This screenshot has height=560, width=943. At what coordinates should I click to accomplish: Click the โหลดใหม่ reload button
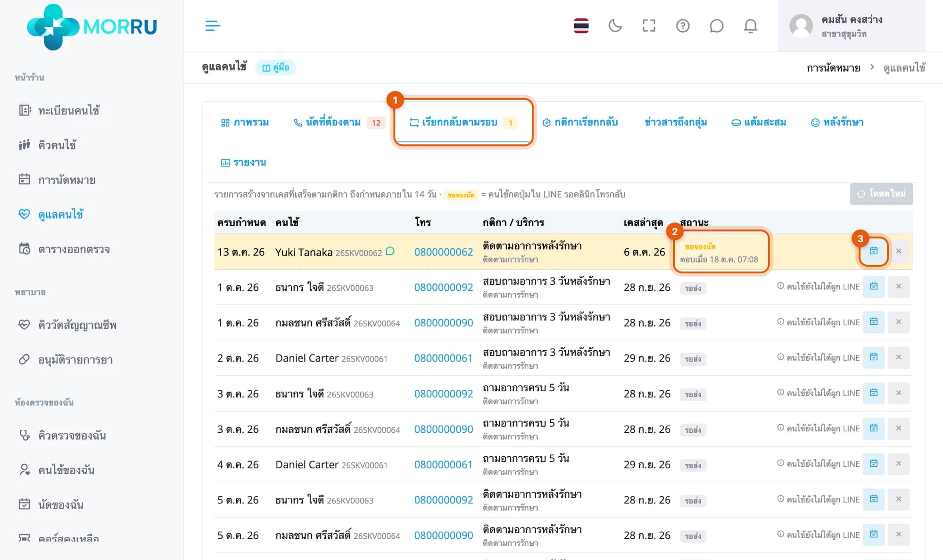[x=881, y=194]
